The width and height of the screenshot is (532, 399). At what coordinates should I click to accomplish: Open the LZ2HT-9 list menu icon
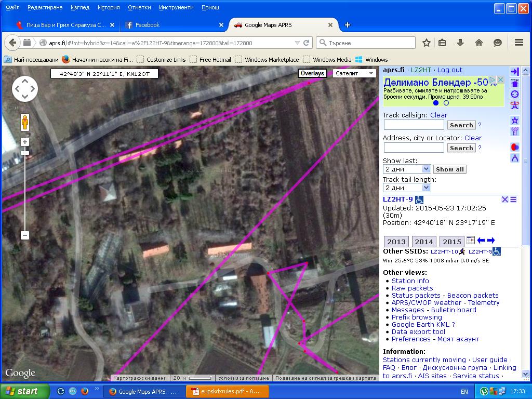[x=513, y=199]
